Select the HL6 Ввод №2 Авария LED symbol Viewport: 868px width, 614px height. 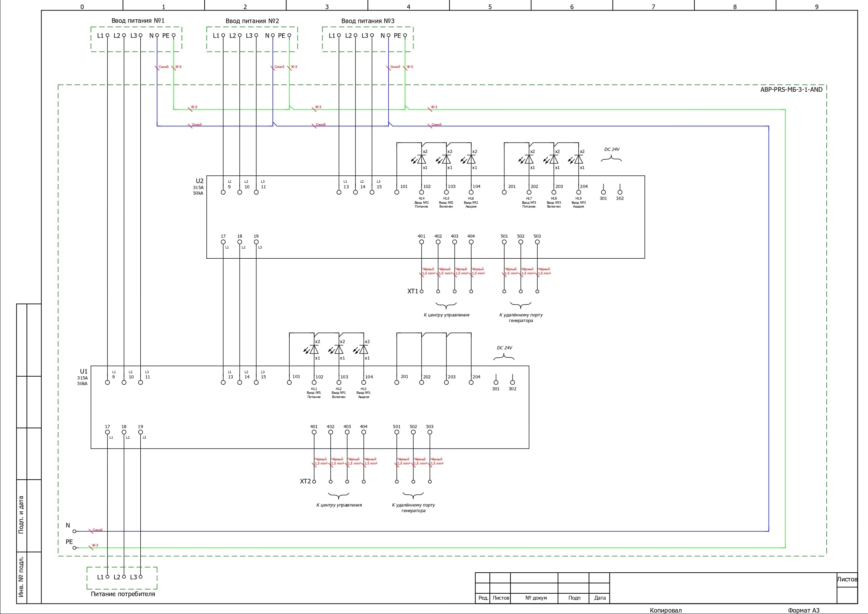point(471,159)
